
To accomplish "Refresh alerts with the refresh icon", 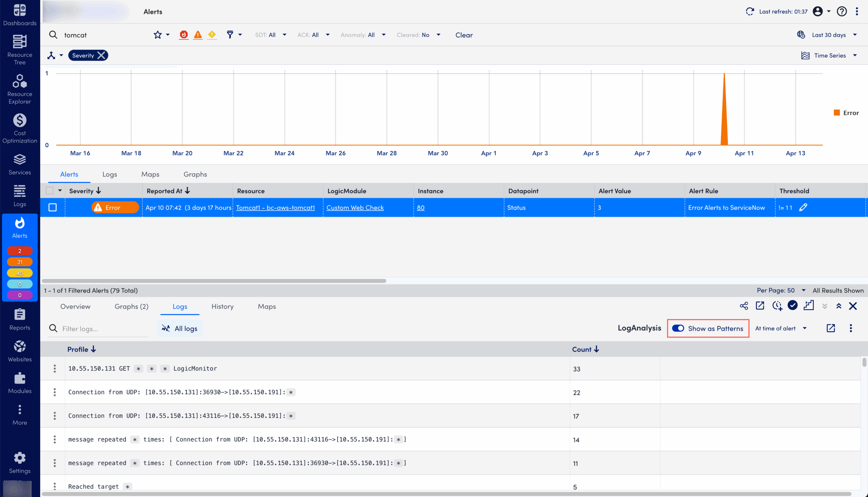I will click(750, 11).
